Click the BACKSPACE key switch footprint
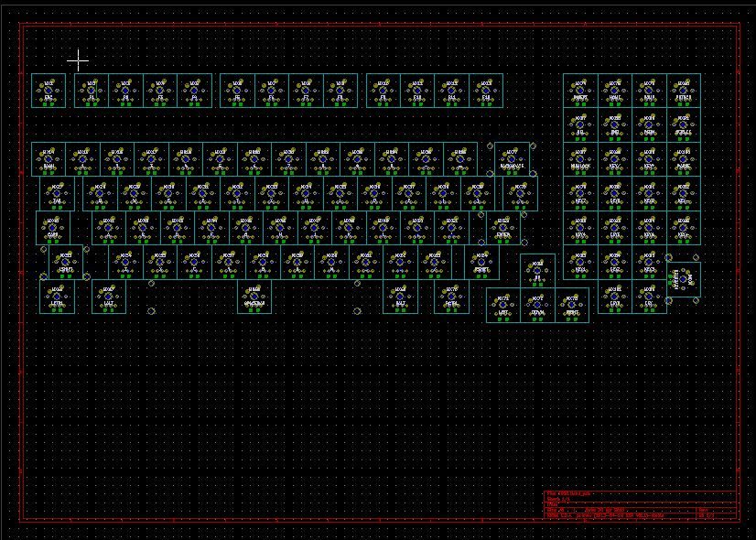 pos(512,159)
